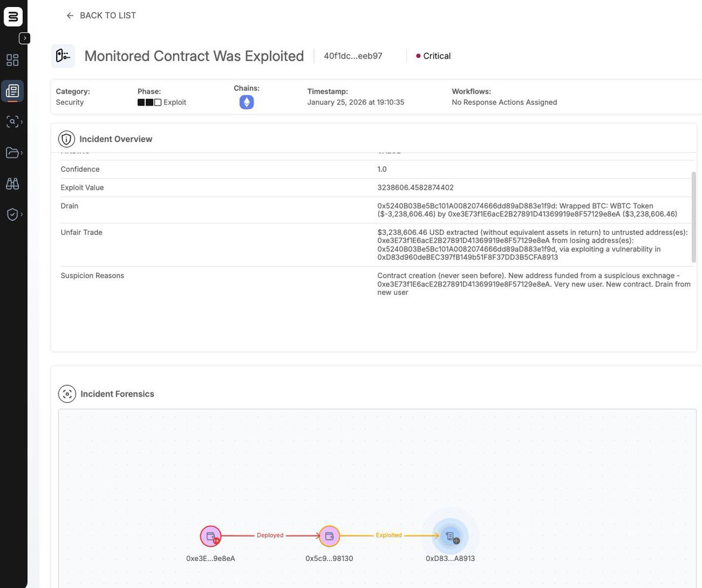Select the 0x5c9...98130 wallet node

click(x=330, y=536)
